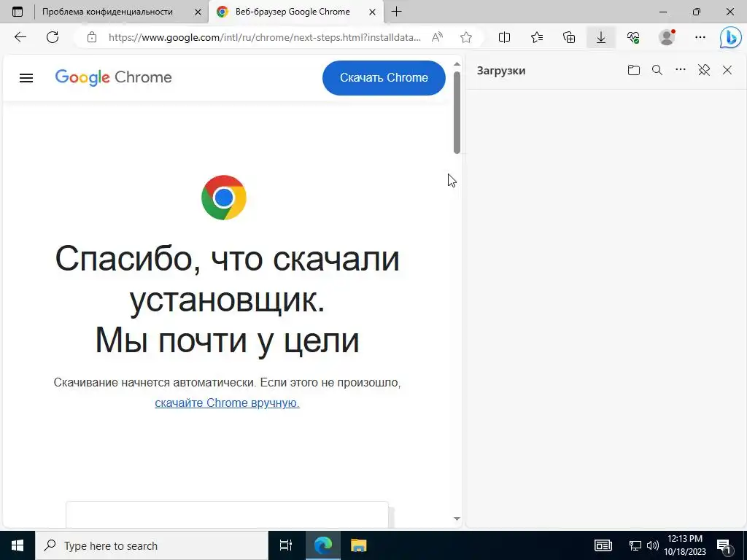This screenshot has height=560, width=747.
Task: Minimize the Edge window
Action: pyautogui.click(x=662, y=12)
